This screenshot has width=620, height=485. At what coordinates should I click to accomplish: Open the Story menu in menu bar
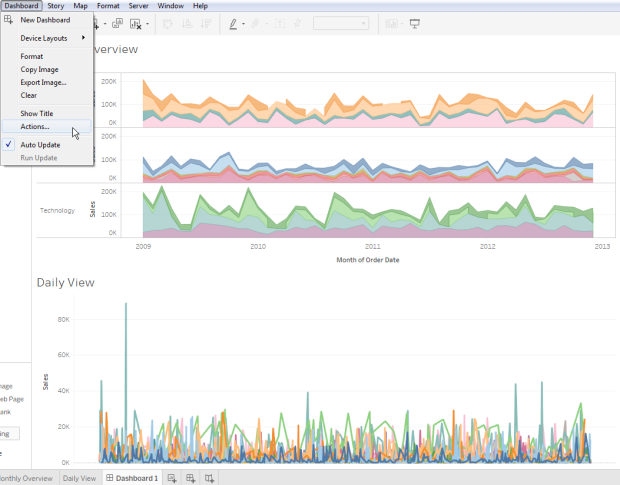coord(57,6)
